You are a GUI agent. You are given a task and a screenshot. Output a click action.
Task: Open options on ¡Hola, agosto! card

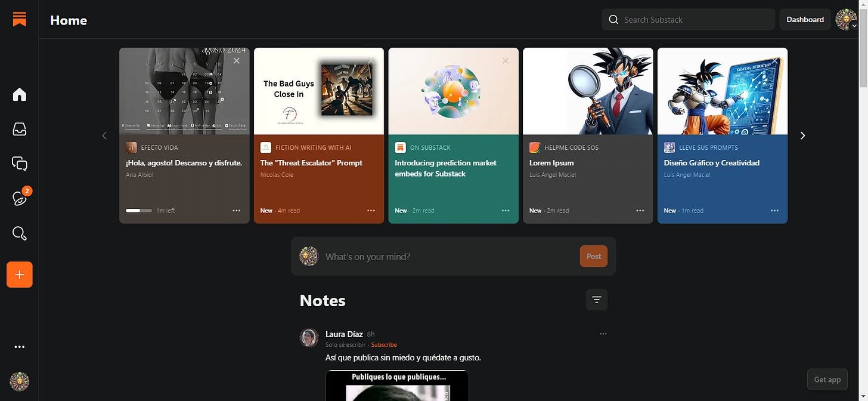(237, 211)
